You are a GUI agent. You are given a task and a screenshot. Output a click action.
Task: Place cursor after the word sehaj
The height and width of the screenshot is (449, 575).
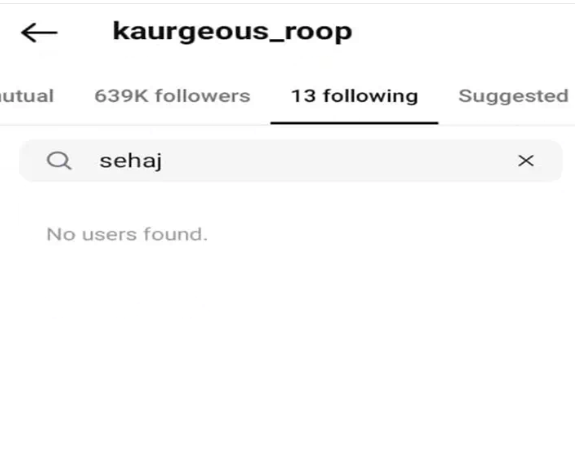[164, 161]
